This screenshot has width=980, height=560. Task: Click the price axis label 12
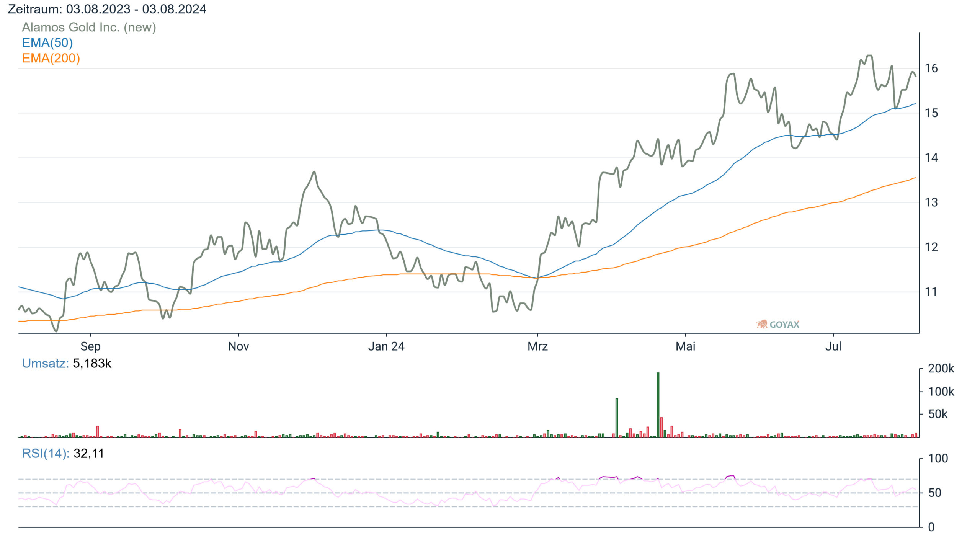point(931,247)
